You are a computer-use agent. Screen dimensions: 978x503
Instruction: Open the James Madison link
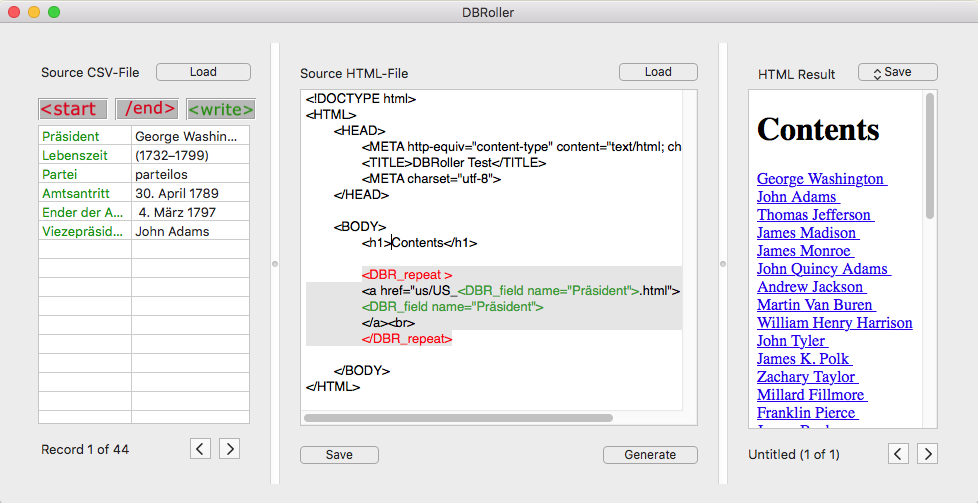(808, 233)
